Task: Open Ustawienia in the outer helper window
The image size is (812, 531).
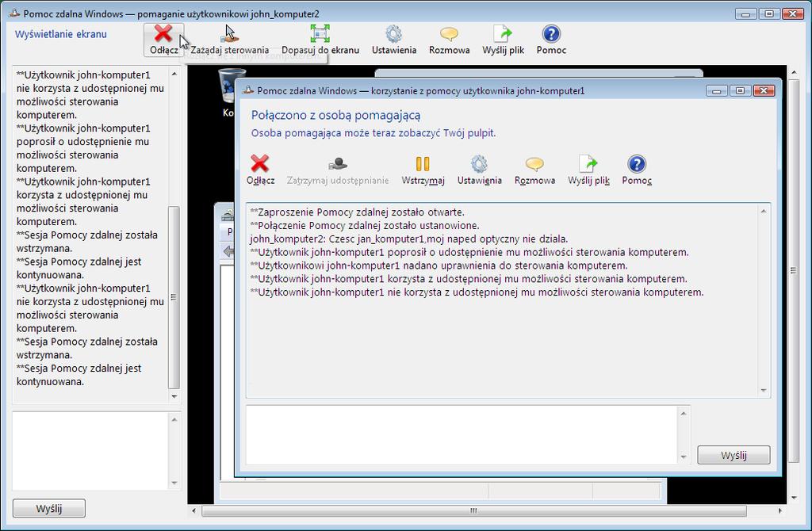Action: point(393,40)
